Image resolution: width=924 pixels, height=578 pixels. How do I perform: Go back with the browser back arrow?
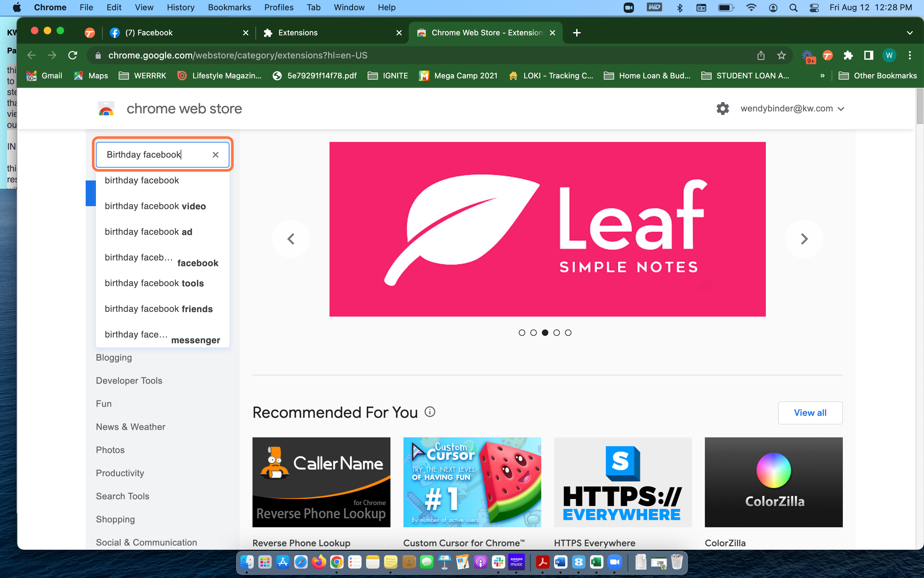(x=31, y=56)
